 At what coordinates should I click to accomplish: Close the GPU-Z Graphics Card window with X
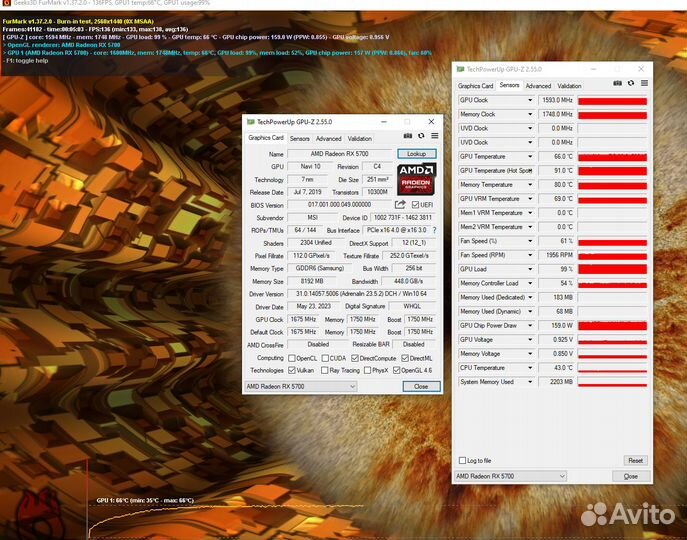pos(431,122)
